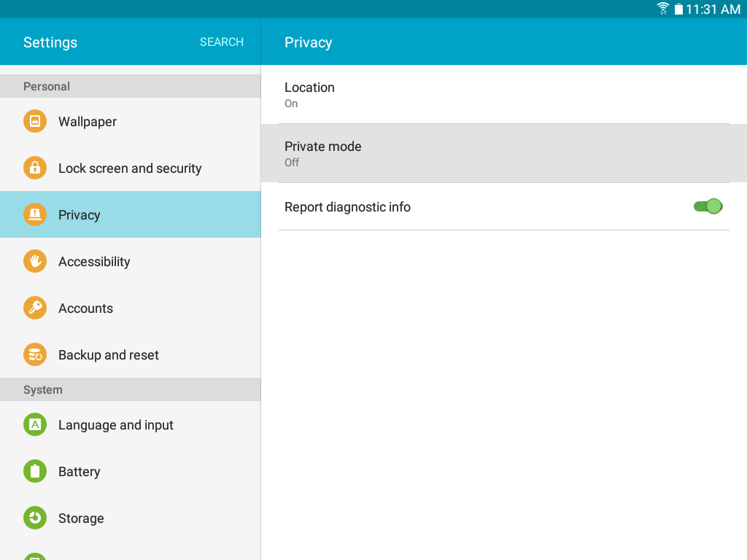The height and width of the screenshot is (560, 747).
Task: Select the Privacy menu item
Action: (x=131, y=215)
